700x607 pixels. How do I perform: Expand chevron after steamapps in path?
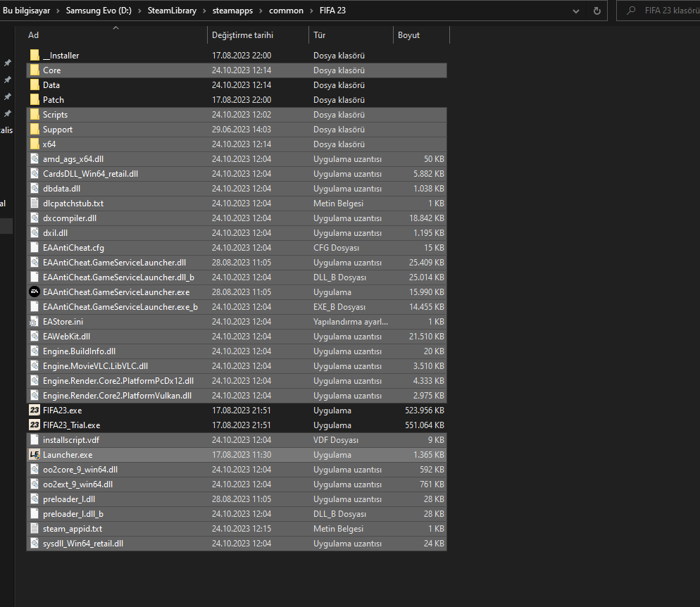pos(261,11)
